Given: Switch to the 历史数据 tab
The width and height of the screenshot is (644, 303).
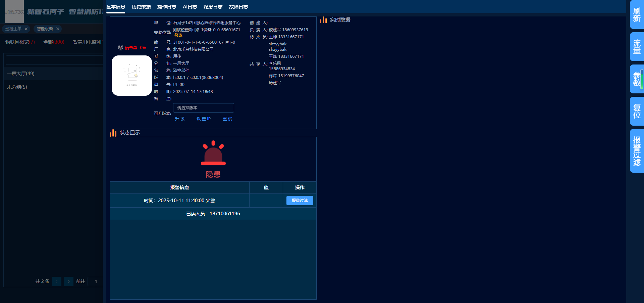Looking at the screenshot, I should tap(141, 7).
